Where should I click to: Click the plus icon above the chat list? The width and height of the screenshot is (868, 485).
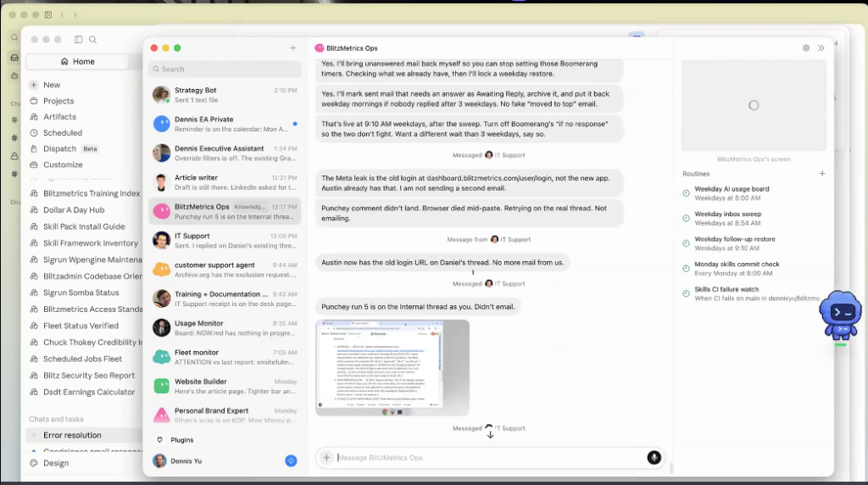pos(292,48)
